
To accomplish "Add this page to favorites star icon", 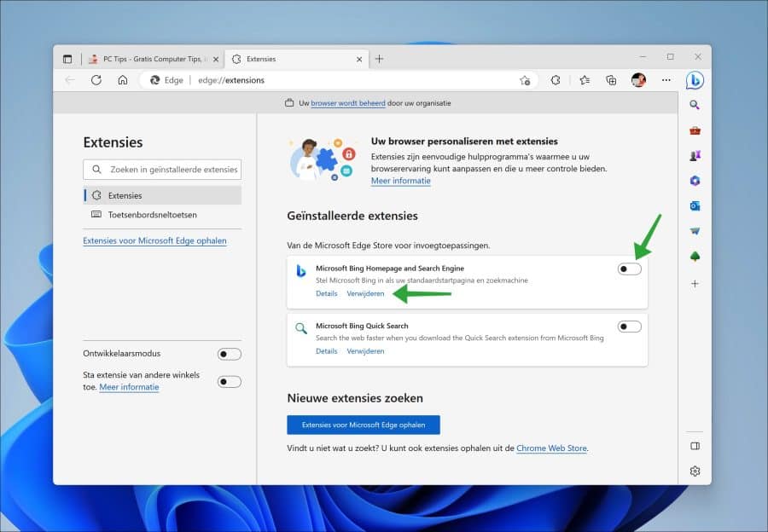I will click(x=525, y=80).
